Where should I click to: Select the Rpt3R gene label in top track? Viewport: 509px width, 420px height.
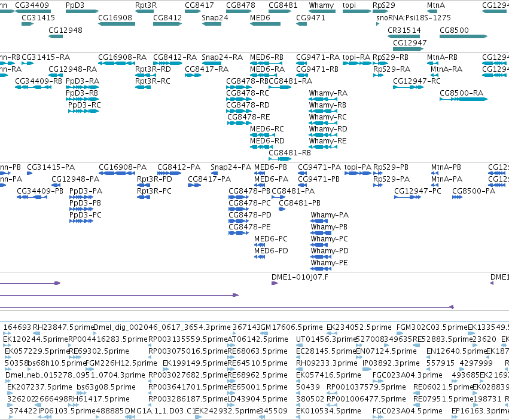pos(146,5)
